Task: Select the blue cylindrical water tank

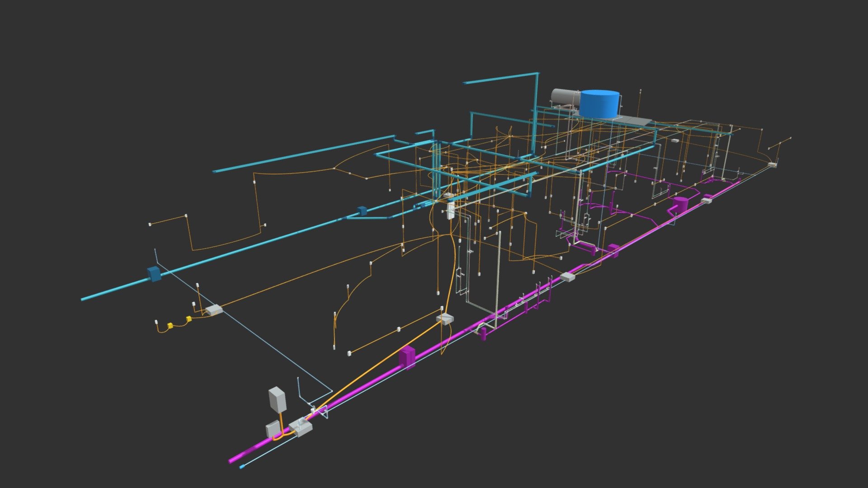Action: tap(600, 104)
